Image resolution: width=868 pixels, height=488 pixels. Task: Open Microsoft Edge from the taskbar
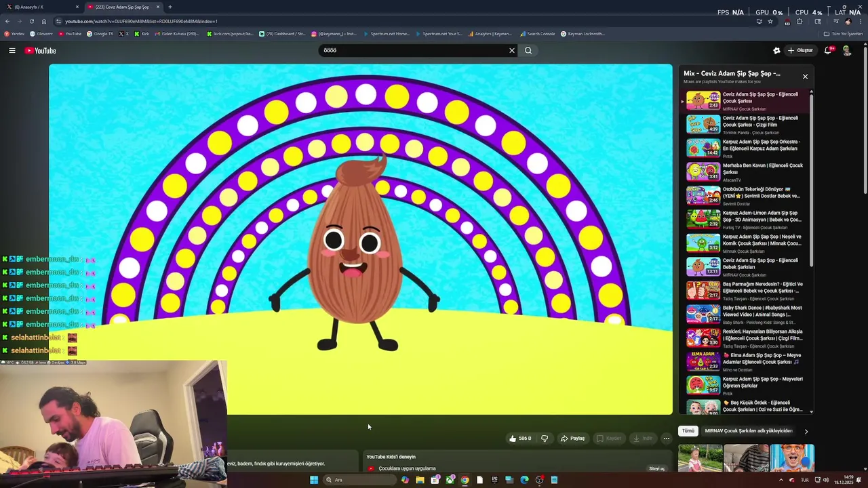(x=524, y=480)
